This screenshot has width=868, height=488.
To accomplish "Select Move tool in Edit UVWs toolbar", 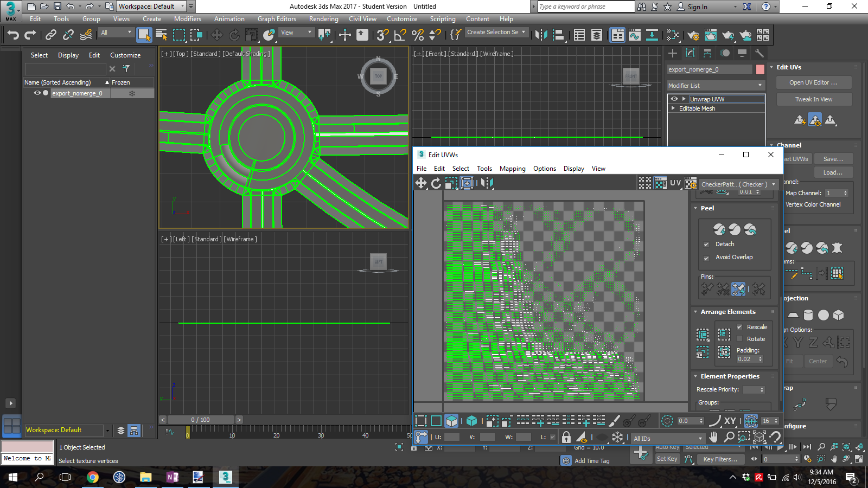I will pyautogui.click(x=421, y=183).
